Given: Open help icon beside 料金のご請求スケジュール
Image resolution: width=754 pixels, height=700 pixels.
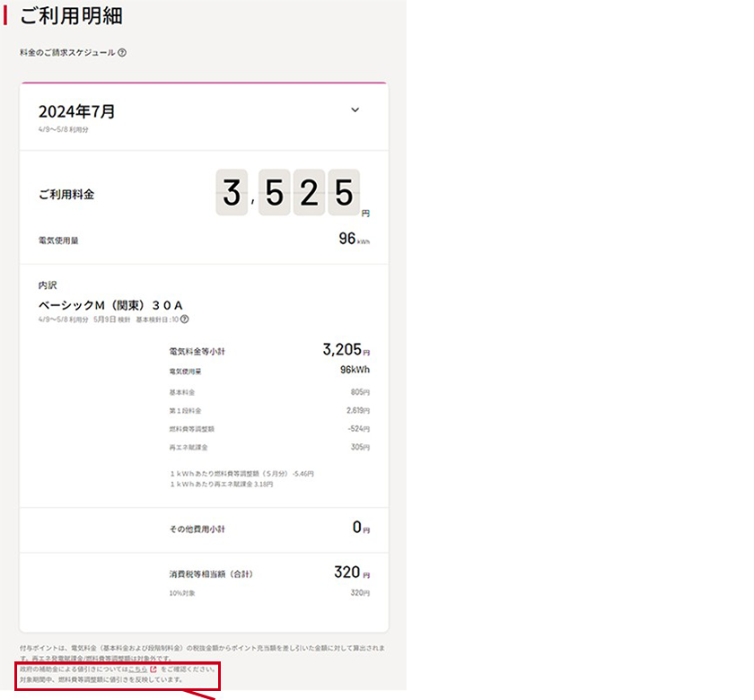Looking at the screenshot, I should [x=122, y=52].
